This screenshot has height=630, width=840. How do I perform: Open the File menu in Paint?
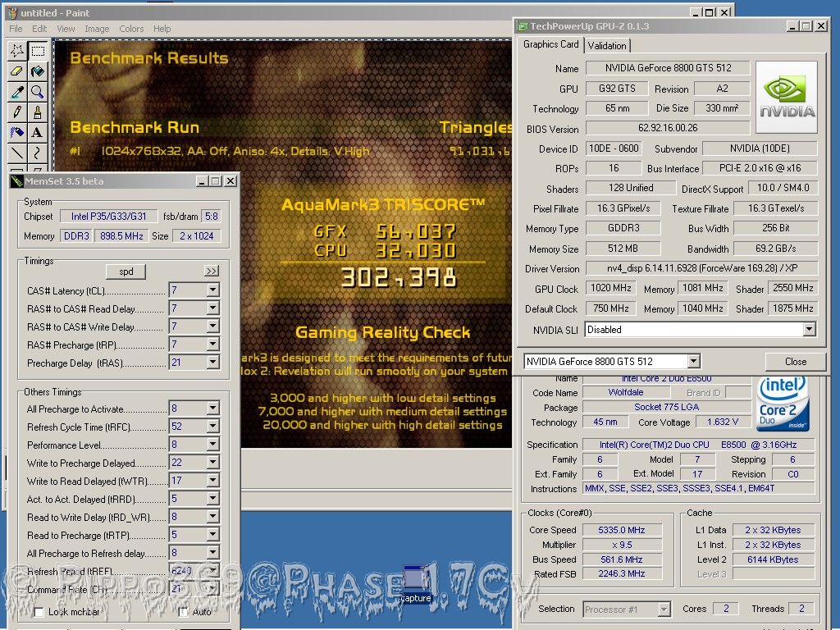pyautogui.click(x=16, y=29)
